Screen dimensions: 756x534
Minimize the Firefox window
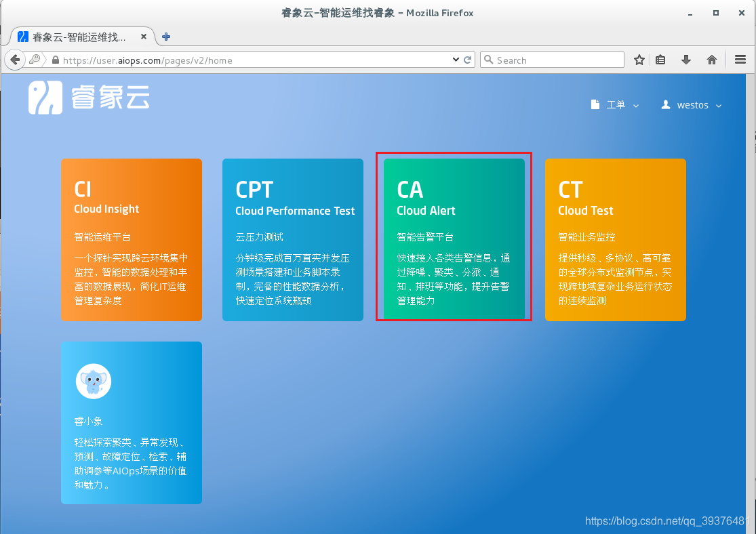[690, 13]
